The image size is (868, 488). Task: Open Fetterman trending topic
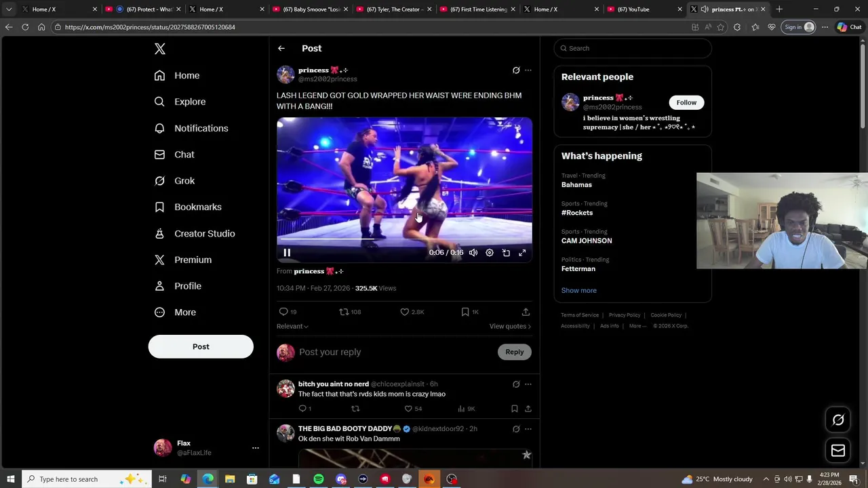[578, 269]
